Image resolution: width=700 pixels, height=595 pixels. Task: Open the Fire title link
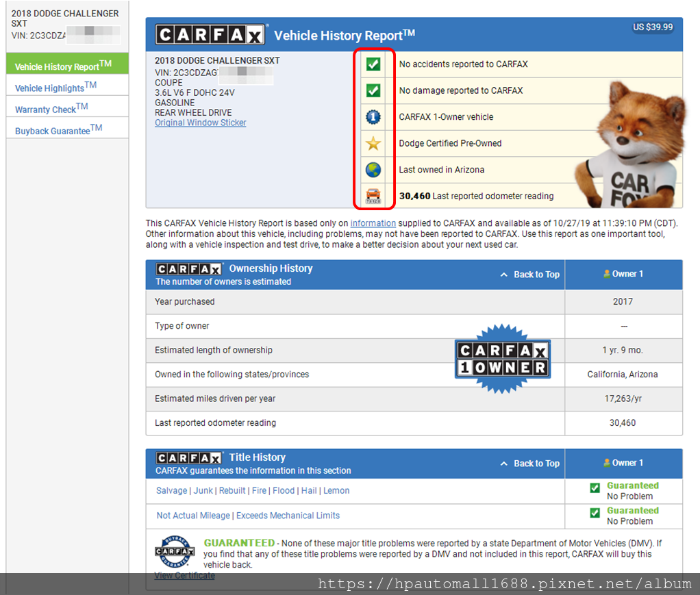tap(259, 490)
